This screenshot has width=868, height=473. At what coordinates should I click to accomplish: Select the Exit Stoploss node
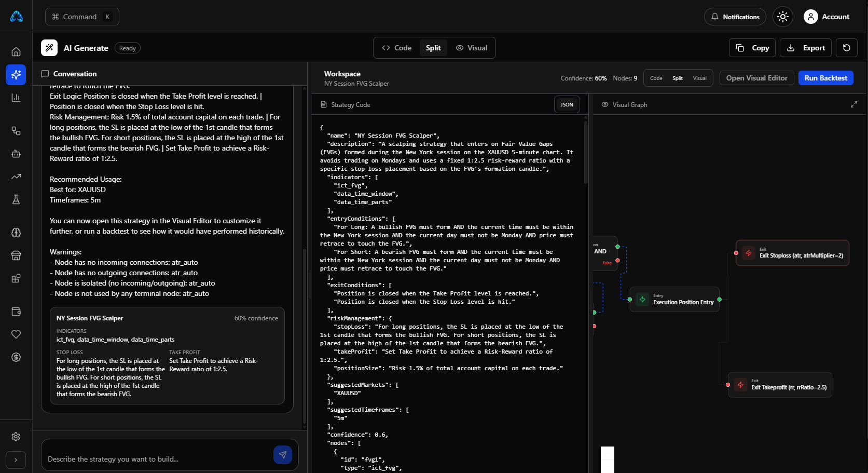[792, 253]
